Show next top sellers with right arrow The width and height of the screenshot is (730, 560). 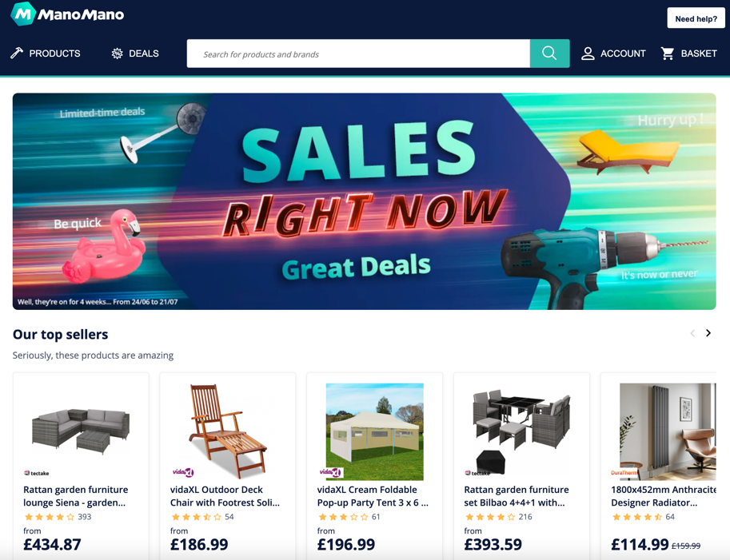(x=708, y=333)
